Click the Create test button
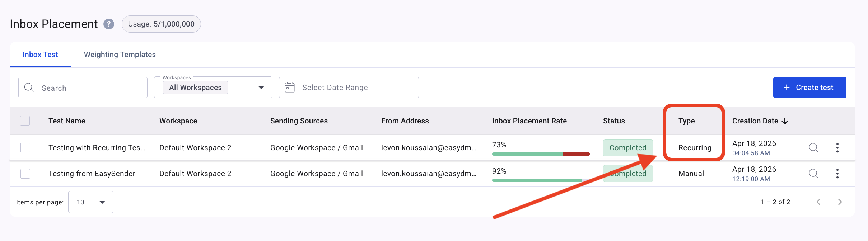Image resolution: width=868 pixels, height=241 pixels. click(810, 88)
